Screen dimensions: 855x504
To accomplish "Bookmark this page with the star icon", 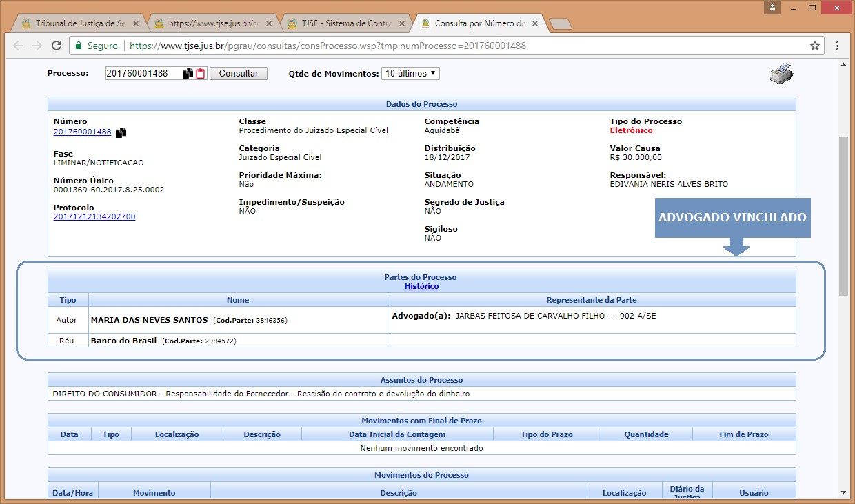I will tap(815, 46).
